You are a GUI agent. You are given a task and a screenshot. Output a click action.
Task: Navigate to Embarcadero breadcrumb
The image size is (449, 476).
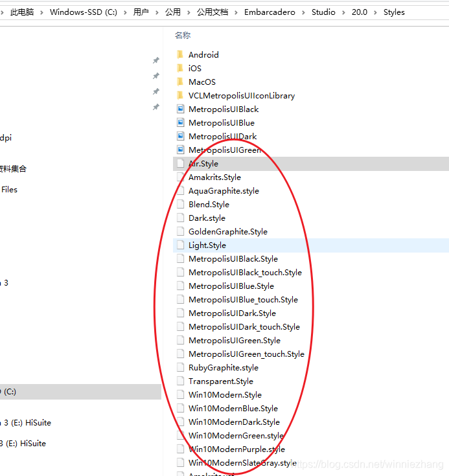pos(270,12)
